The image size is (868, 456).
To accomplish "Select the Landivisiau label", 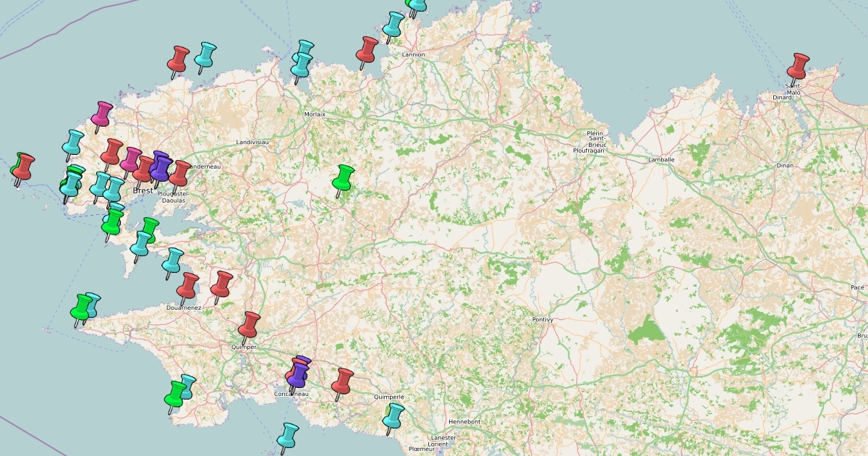I will 252,142.
